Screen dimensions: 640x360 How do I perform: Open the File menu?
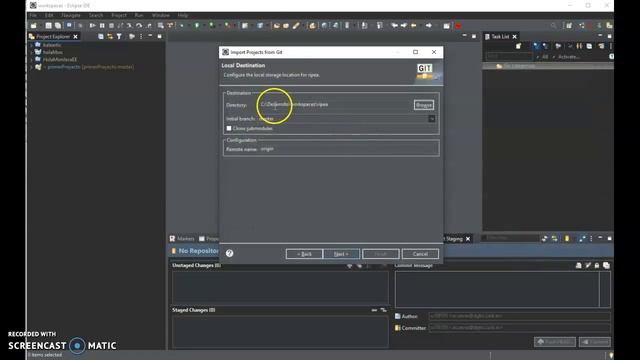click(x=33, y=15)
